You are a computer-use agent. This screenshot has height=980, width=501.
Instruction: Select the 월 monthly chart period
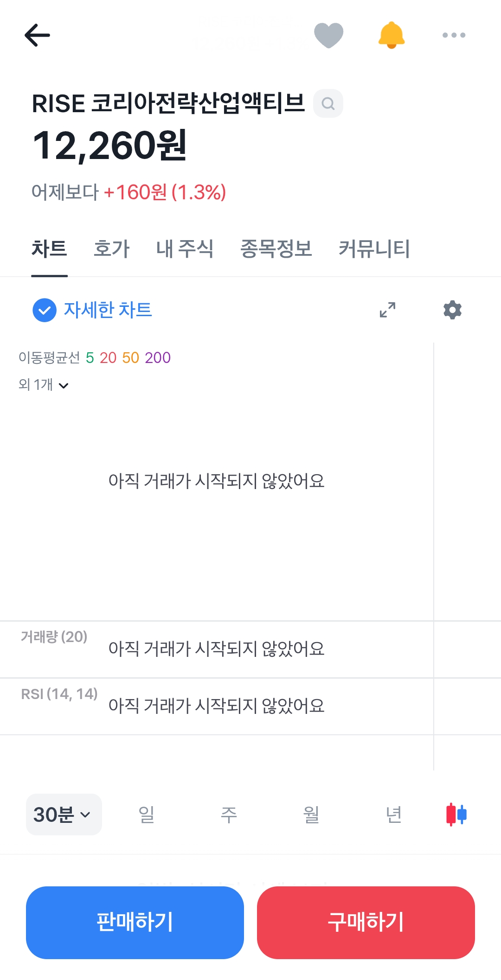coord(311,815)
